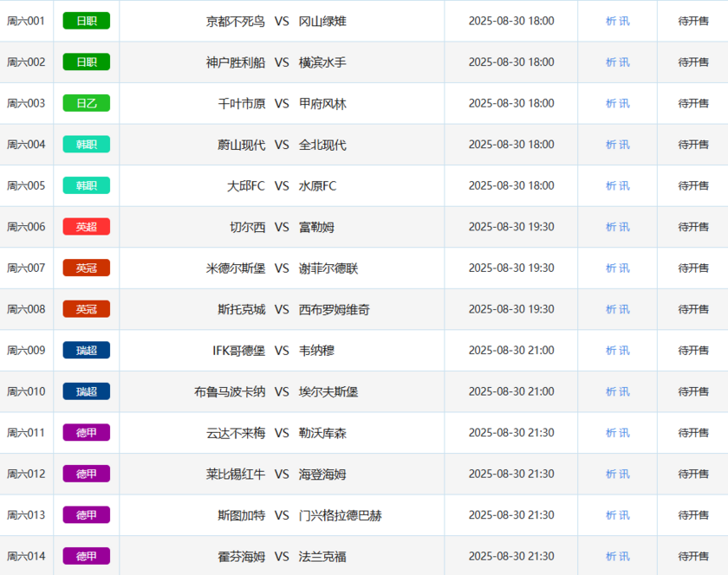Viewport: 728px width, 575px height.
Task: Open the 讯 news link for 神户胜利船 match
Action: [x=625, y=62]
